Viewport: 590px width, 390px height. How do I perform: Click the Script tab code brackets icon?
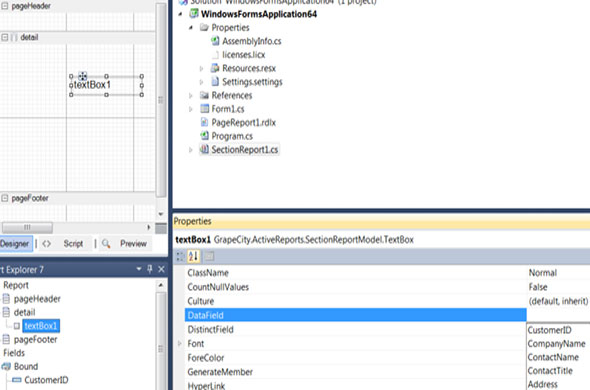pyautogui.click(x=47, y=244)
